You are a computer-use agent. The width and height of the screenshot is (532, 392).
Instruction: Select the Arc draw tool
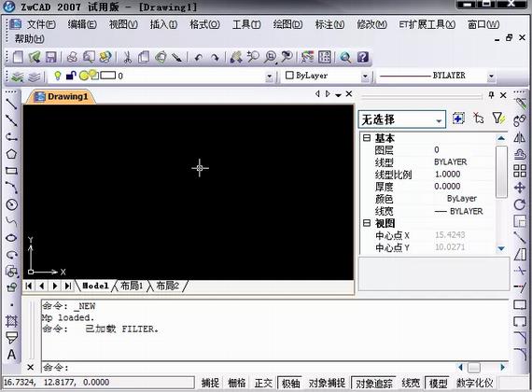(11, 188)
